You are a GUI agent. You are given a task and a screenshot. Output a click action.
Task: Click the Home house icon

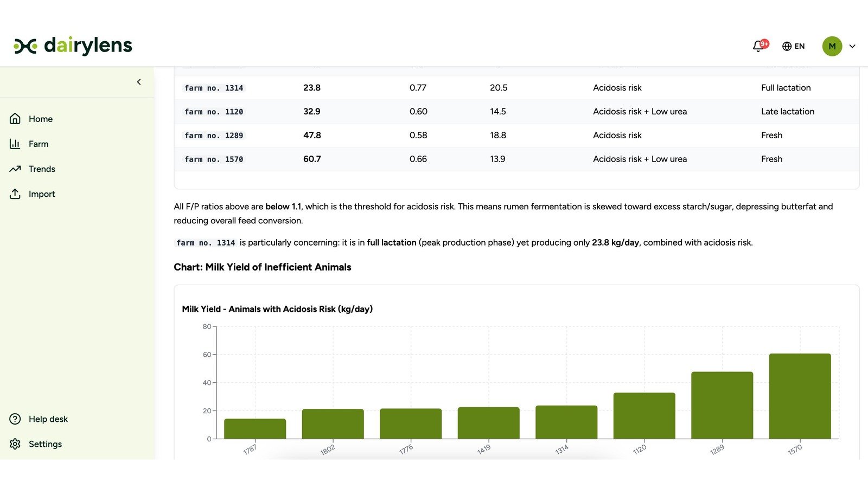point(15,119)
